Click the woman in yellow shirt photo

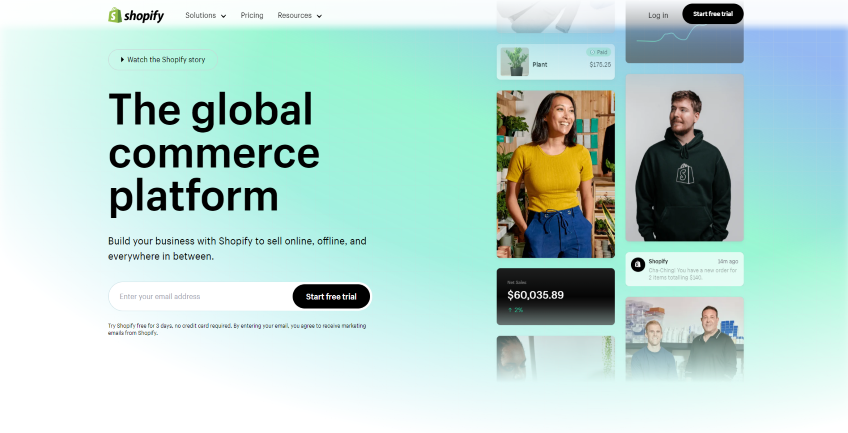tap(555, 174)
